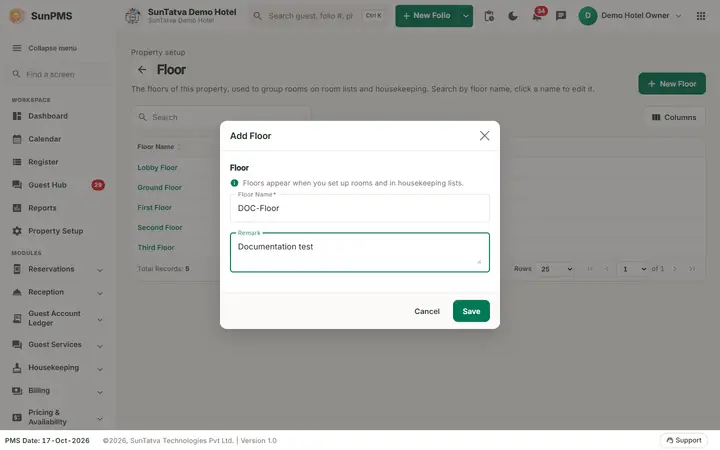
Task: Click the SunPMS logo icon
Action: coord(17,16)
